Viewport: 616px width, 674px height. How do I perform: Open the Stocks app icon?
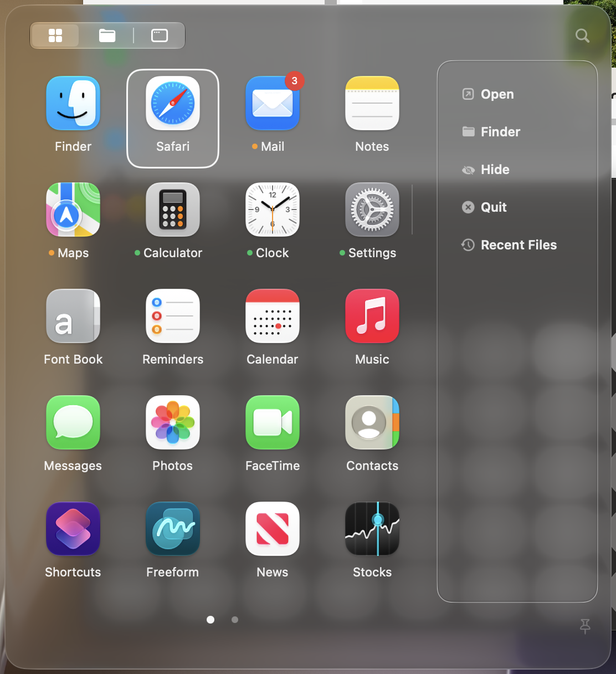pyautogui.click(x=372, y=529)
